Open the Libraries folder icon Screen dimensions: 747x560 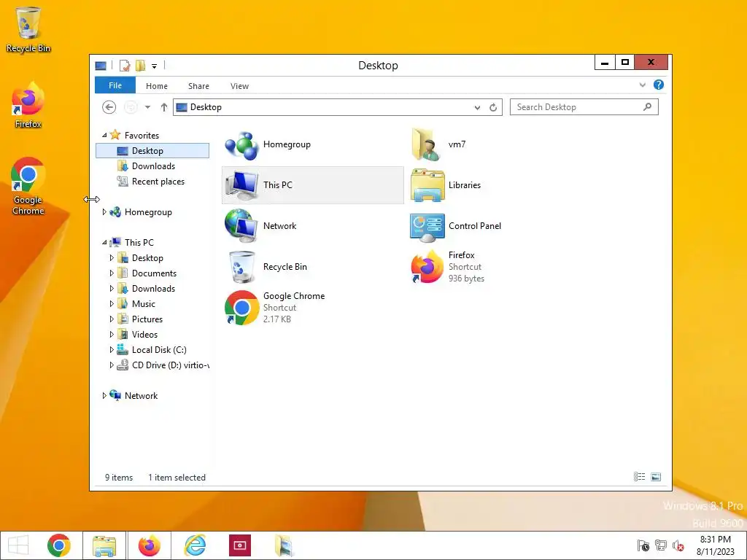427,185
